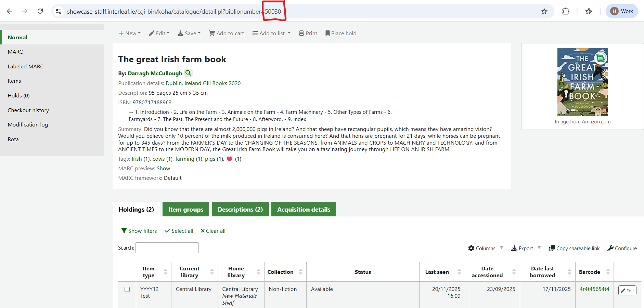The height and width of the screenshot is (308, 644).
Task: Place a hold on this title
Action: [341, 33]
